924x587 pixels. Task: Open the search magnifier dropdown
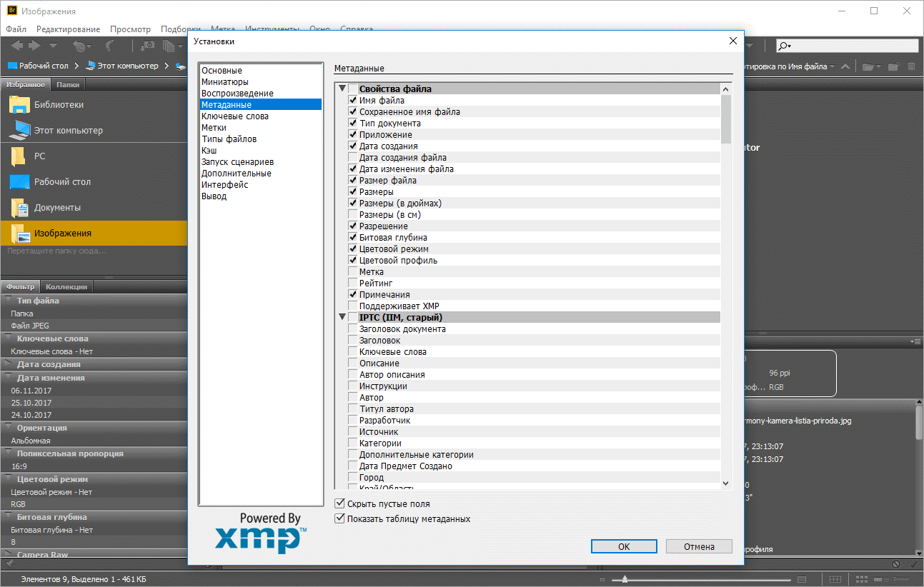pyautogui.click(x=785, y=46)
